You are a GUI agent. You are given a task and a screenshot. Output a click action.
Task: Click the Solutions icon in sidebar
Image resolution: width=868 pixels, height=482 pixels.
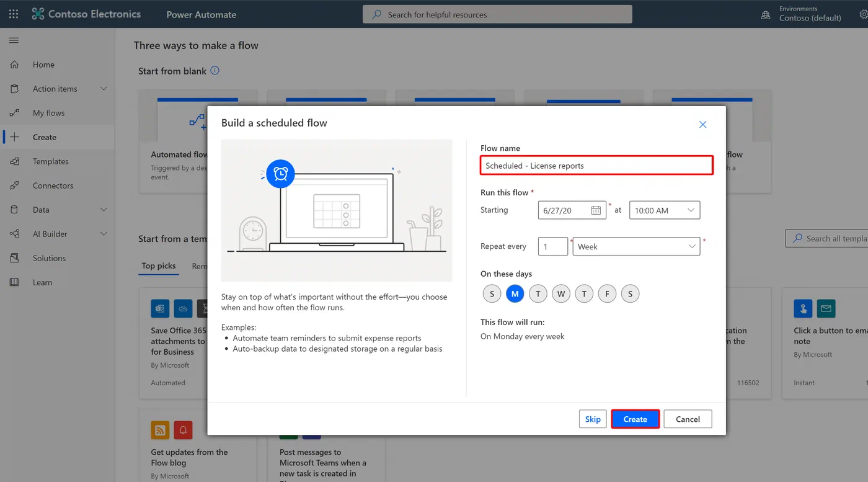[x=14, y=258]
